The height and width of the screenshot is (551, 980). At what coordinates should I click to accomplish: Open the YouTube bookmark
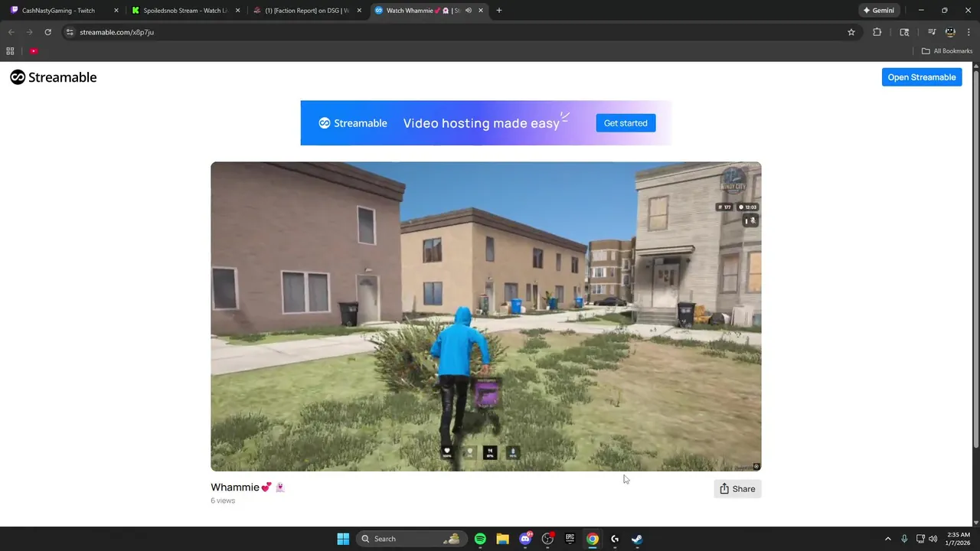tap(34, 51)
